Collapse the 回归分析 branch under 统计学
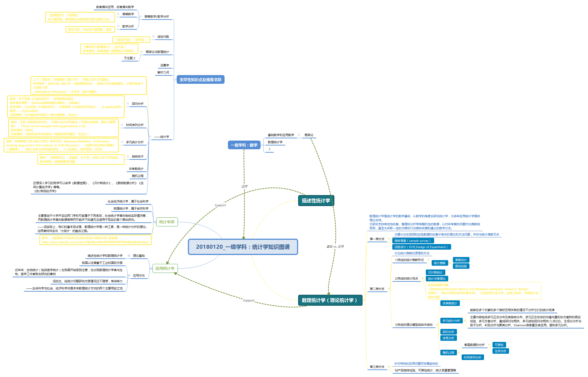This screenshot has height=377, width=588. (128, 103)
